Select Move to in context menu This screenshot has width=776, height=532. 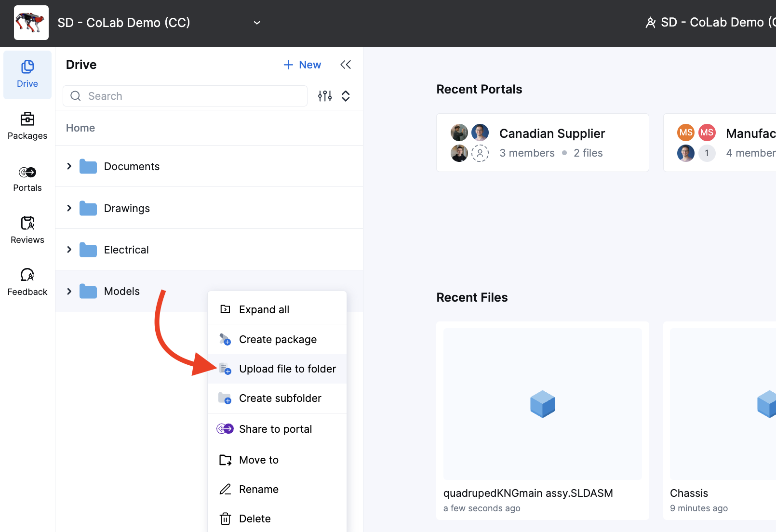pos(277,460)
